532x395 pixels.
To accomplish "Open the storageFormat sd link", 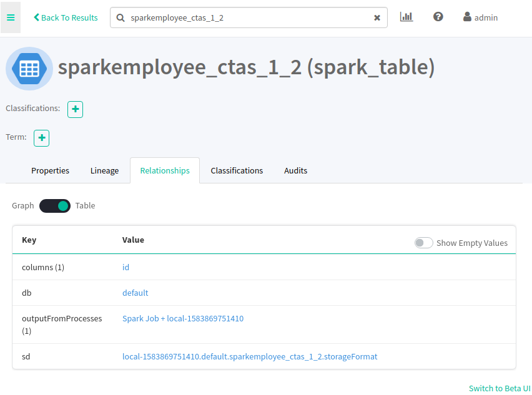I will (250, 356).
